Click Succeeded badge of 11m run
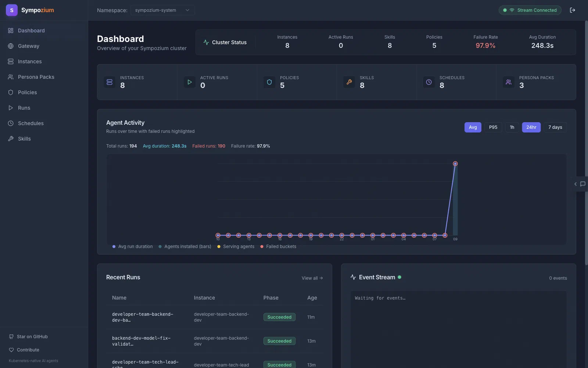This screenshot has width=588, height=368. (279, 317)
